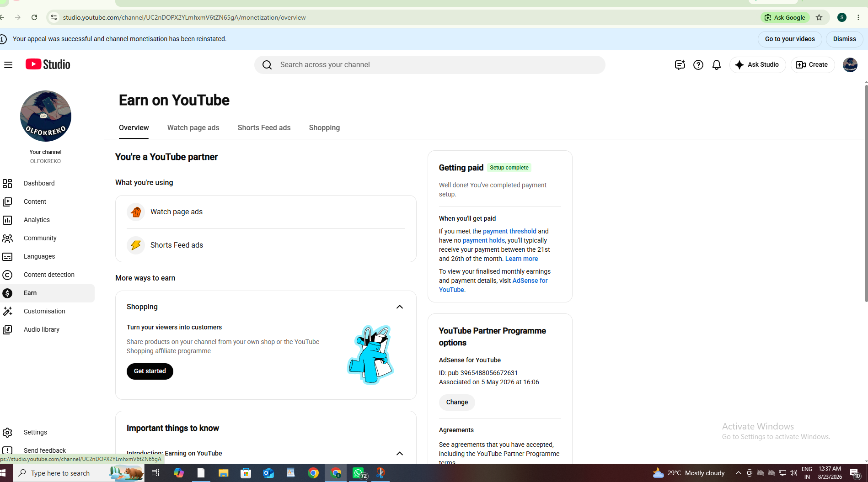The width and height of the screenshot is (868, 482).
Task: Open Outlook from taskbar
Action: click(x=268, y=473)
